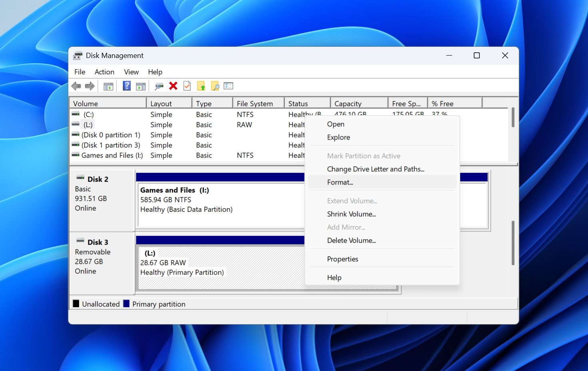Open the blue Help question mark icon
Screen dimensions: 588x371
127,86
